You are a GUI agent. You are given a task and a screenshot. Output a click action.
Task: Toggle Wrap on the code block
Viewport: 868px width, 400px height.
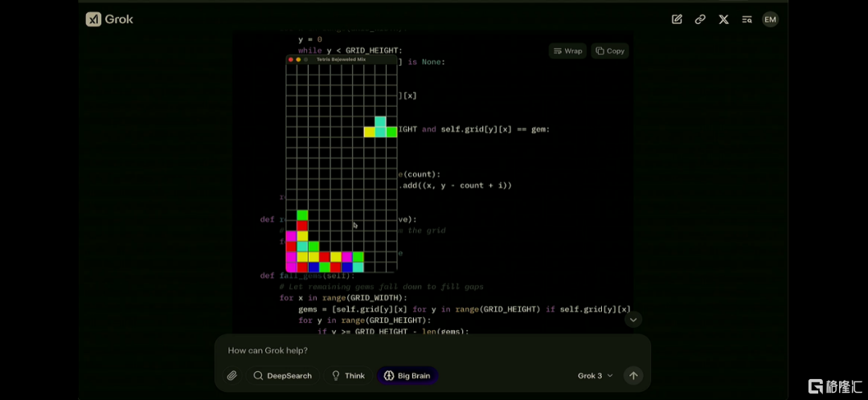click(567, 51)
